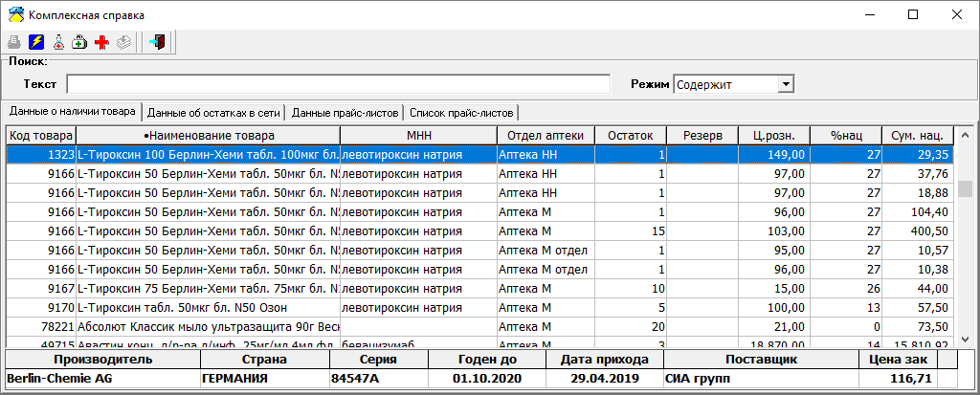Click markup sum 37,76 cell
The image size is (980, 395).
coord(918,174)
